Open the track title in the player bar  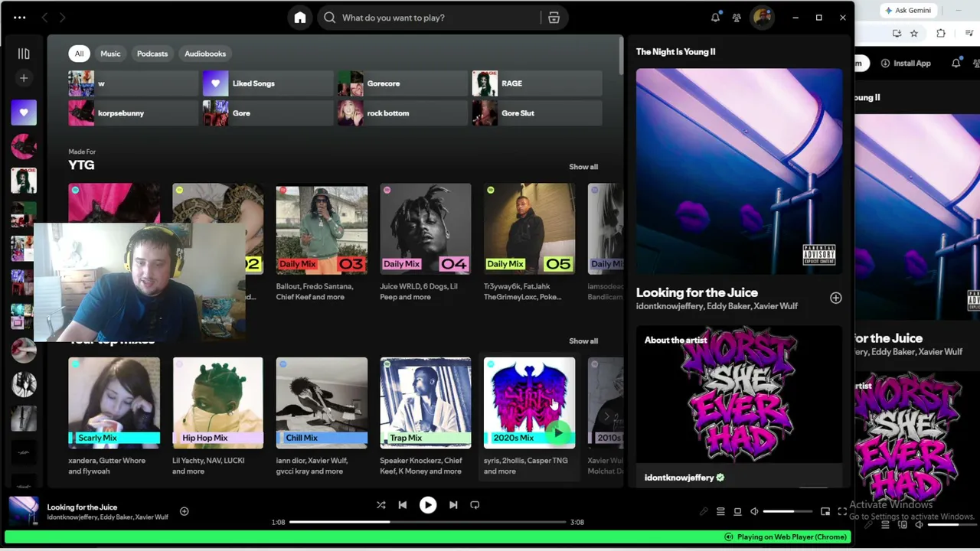click(82, 507)
